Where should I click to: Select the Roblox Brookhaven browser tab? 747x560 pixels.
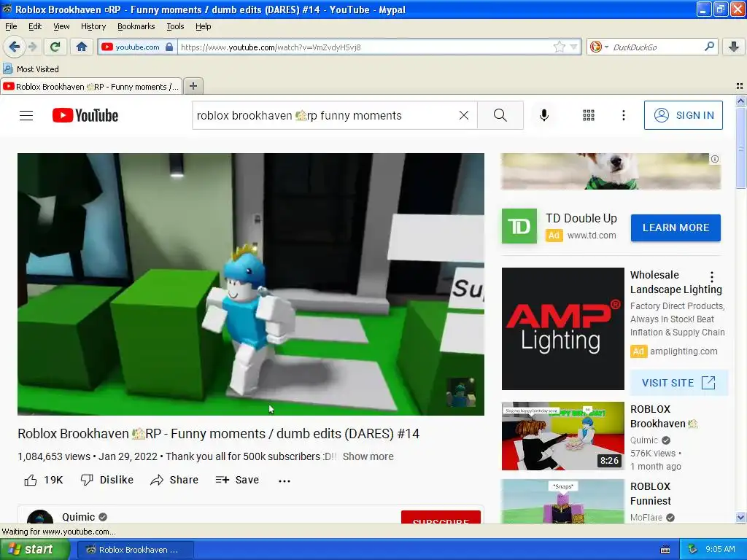click(x=91, y=87)
